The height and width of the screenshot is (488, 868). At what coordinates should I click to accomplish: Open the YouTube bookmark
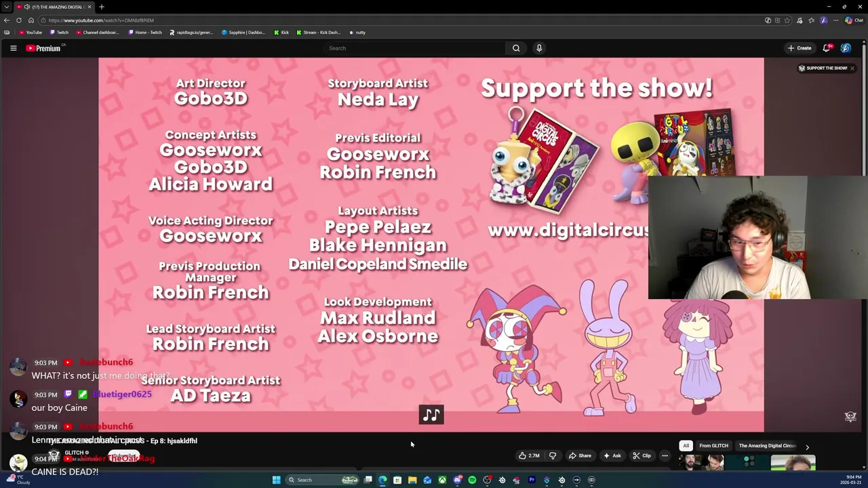(31, 32)
